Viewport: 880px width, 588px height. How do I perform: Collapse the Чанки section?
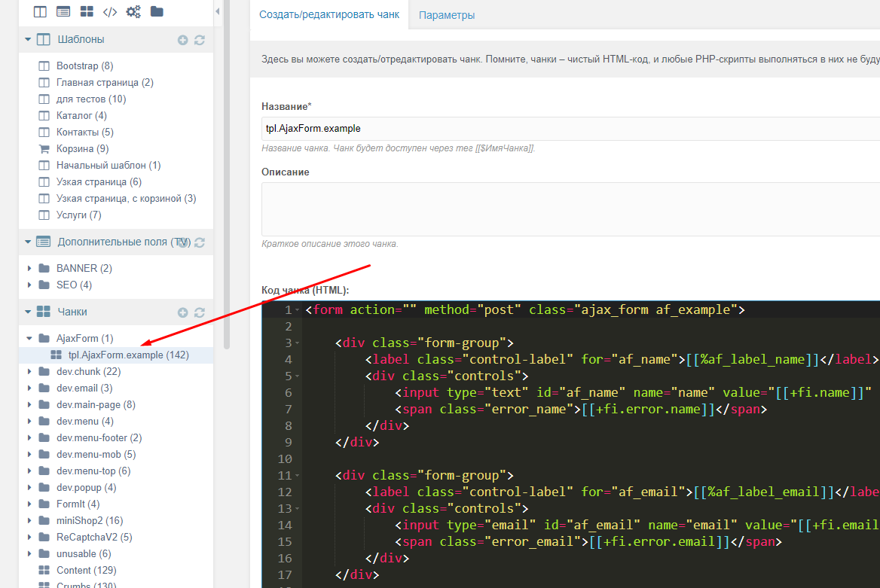pos(28,312)
